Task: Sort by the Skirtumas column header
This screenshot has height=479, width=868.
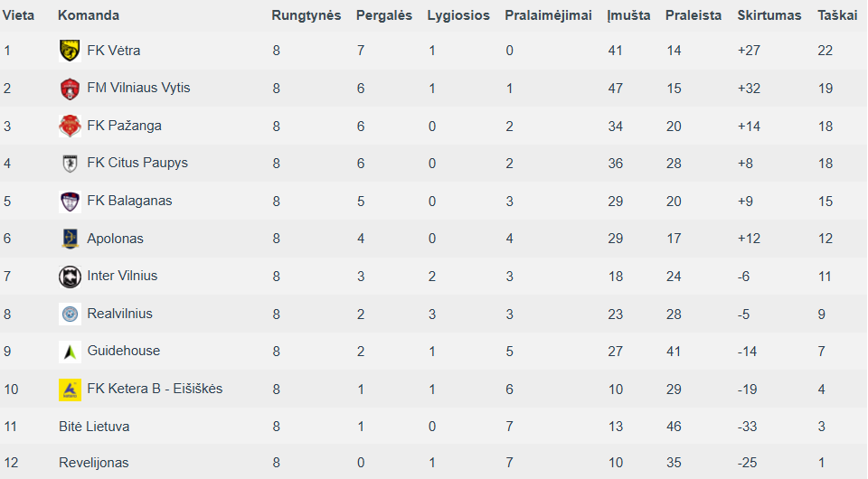Action: (769, 15)
